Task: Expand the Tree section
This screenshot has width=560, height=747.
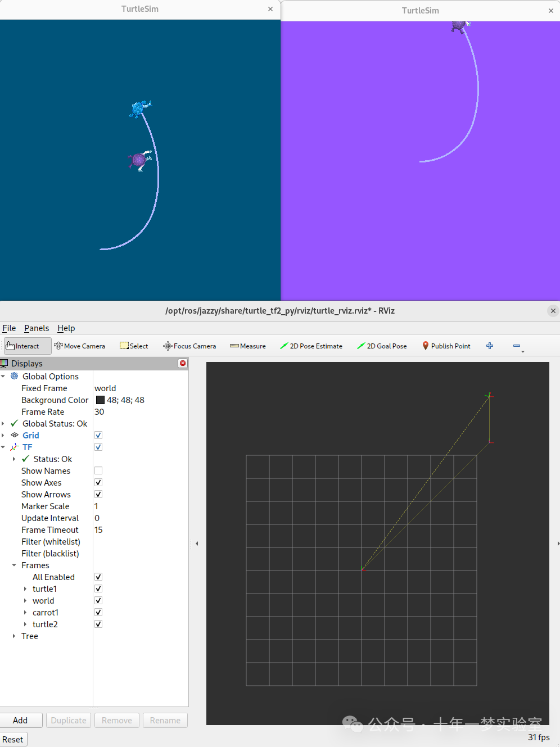Action: coord(14,636)
